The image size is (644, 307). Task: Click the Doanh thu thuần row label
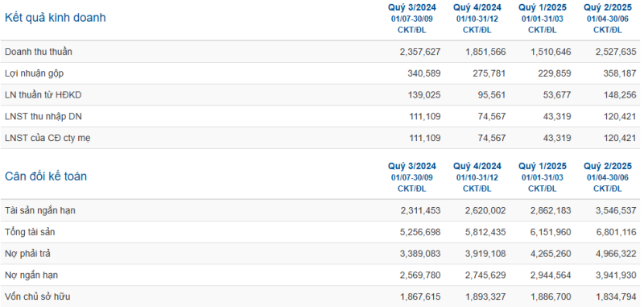point(38,52)
